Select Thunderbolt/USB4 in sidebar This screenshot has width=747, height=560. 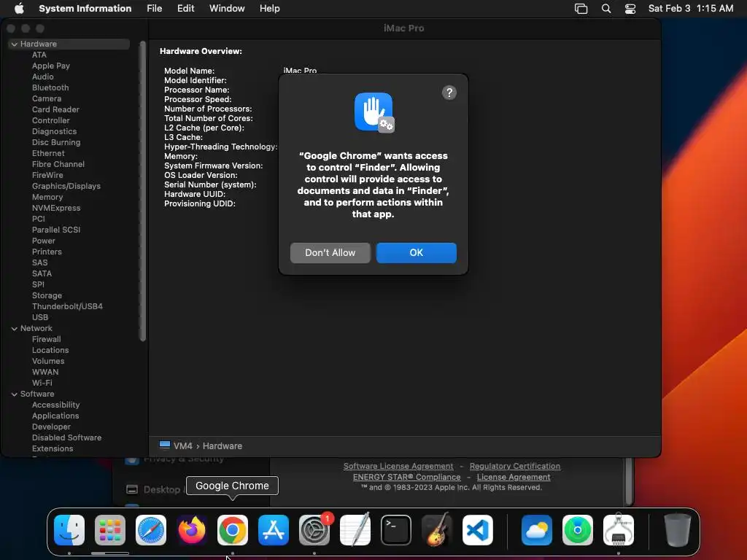(x=67, y=307)
